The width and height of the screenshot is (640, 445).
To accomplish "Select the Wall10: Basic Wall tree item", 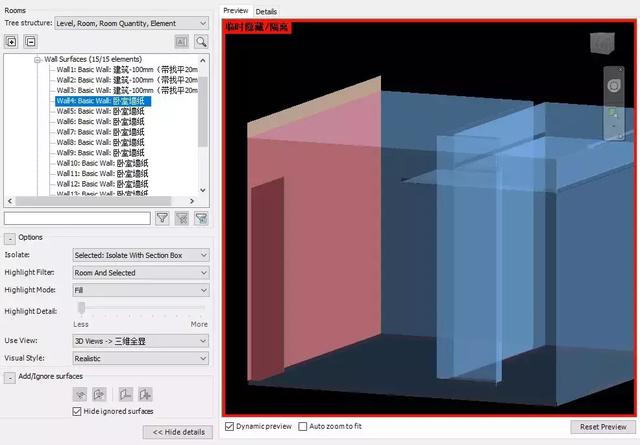I will click(x=102, y=163).
